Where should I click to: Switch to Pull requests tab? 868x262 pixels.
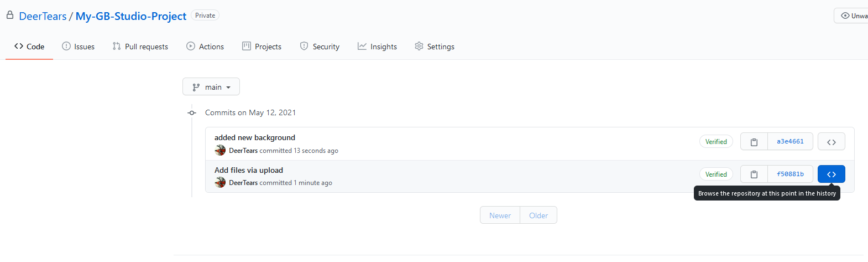point(140,47)
